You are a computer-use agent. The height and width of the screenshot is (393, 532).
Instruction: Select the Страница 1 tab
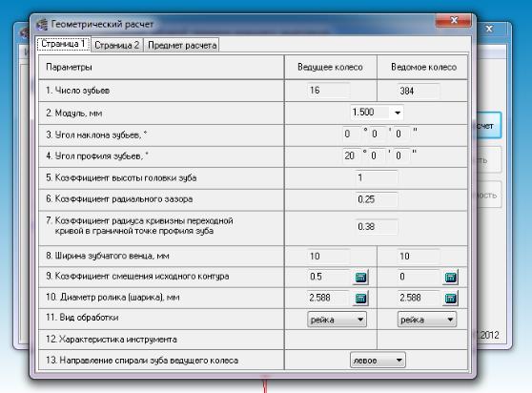(63, 44)
